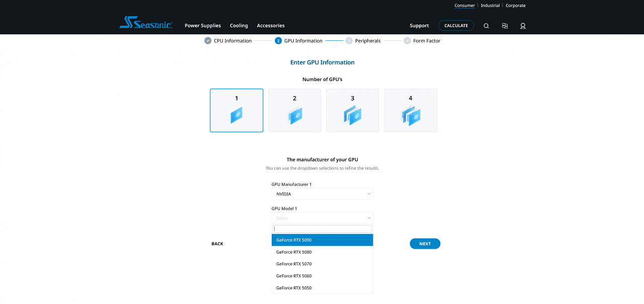Image resolution: width=644 pixels, height=304 pixels.
Task: Expand the GPU Manufacturer 1 dropdown
Action: [323, 194]
